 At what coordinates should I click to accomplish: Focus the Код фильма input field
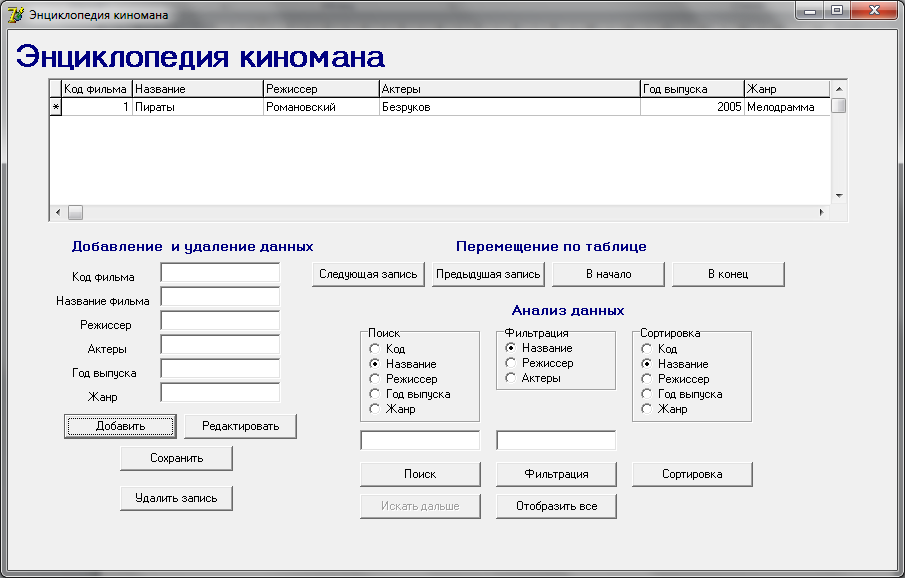(220, 273)
